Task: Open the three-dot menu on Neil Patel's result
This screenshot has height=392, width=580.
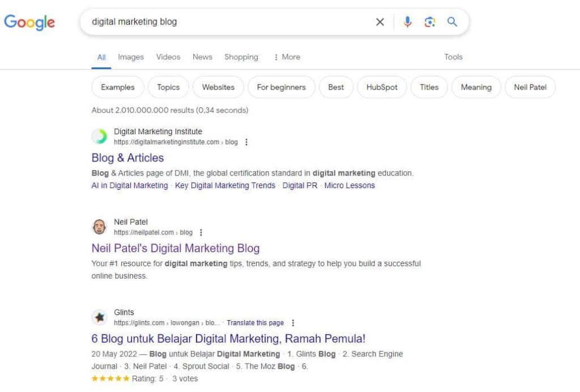Action: point(201,232)
